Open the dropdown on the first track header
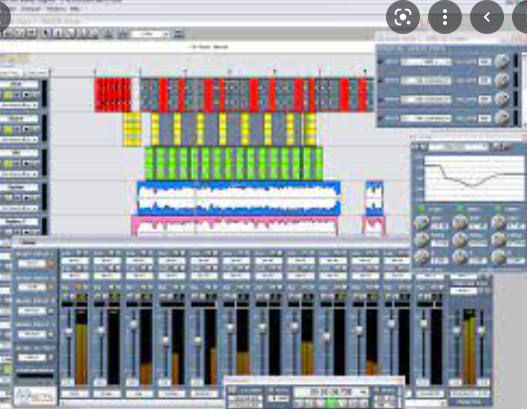Image resolution: width=527 pixels, height=409 pixels. click(19, 105)
